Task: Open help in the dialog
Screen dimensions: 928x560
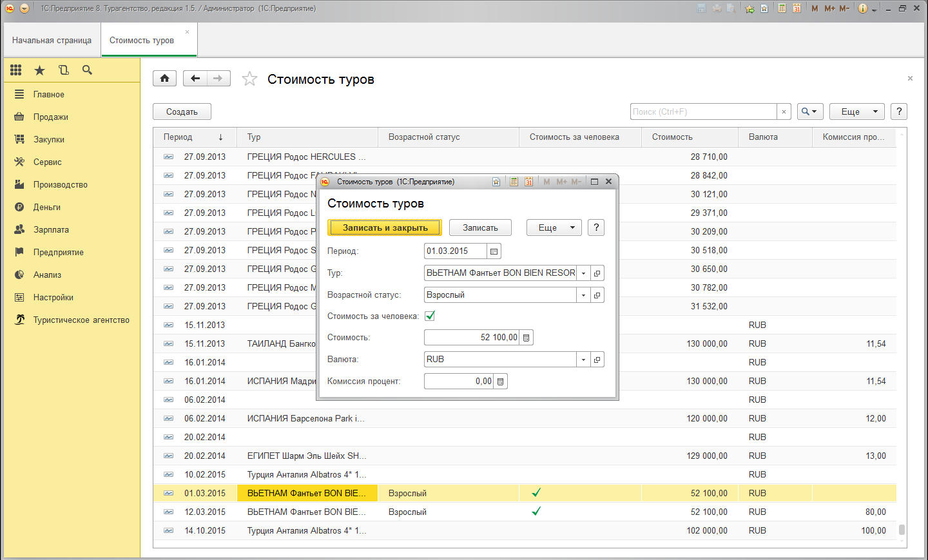Action: pyautogui.click(x=596, y=227)
